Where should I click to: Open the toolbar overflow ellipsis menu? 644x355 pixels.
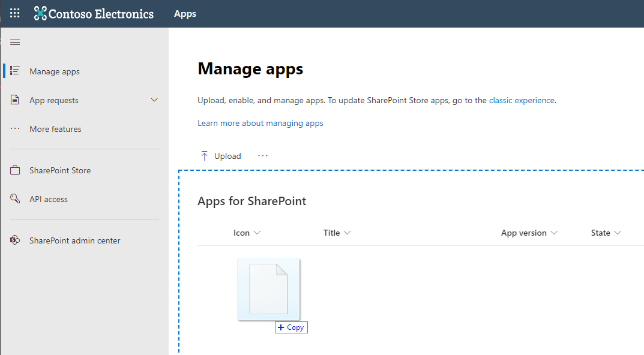tap(263, 155)
